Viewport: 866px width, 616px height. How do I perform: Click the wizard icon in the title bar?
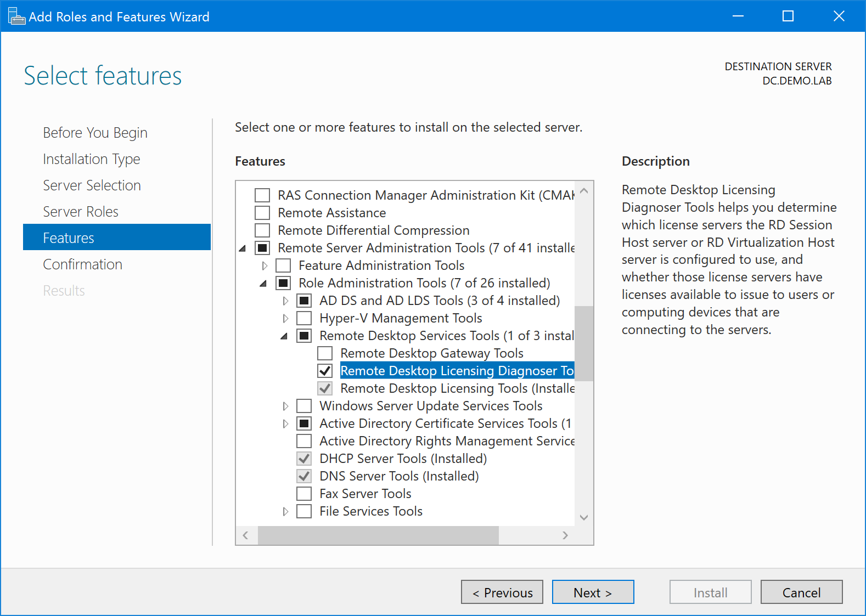[16, 16]
